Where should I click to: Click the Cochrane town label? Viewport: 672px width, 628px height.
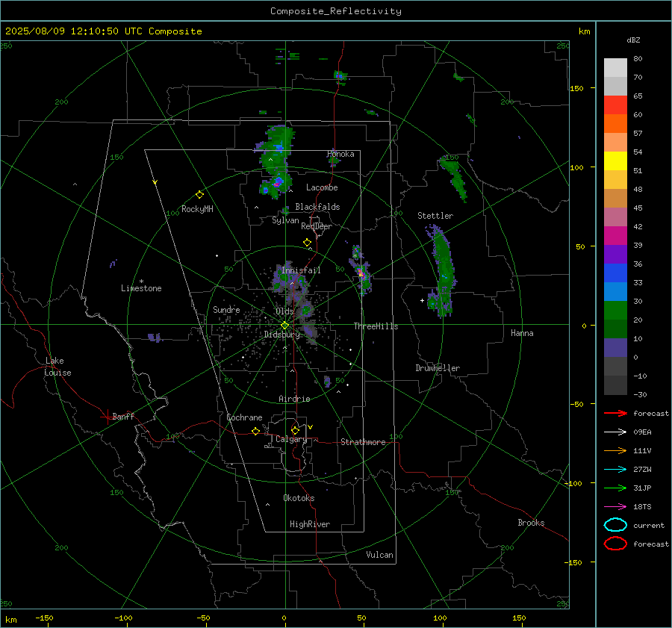[x=244, y=417]
